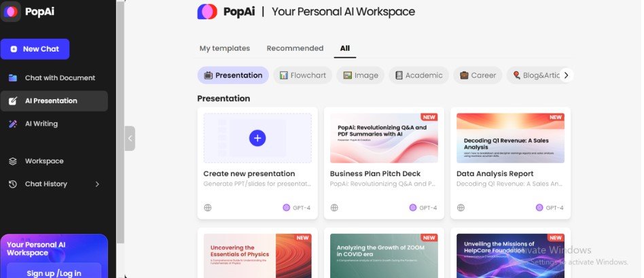Select the All tab
Image resolution: width=644 pixels, height=278 pixels.
click(x=344, y=48)
